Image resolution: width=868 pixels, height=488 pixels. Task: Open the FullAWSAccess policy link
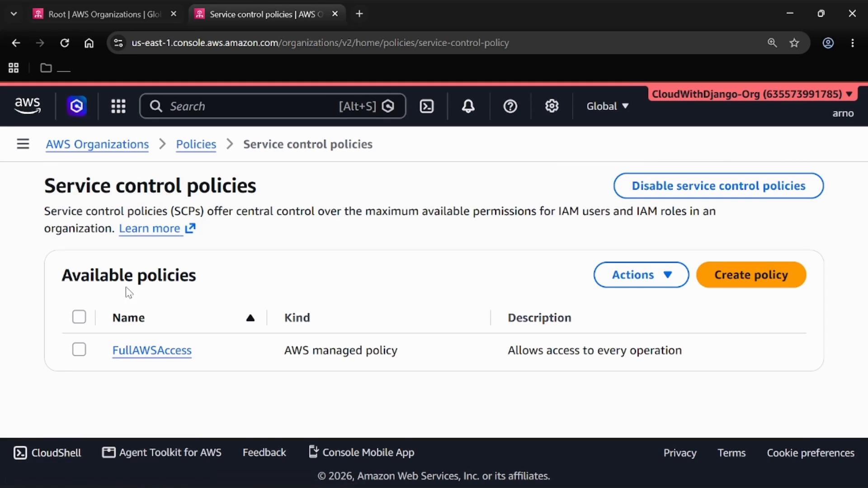[152, 350]
